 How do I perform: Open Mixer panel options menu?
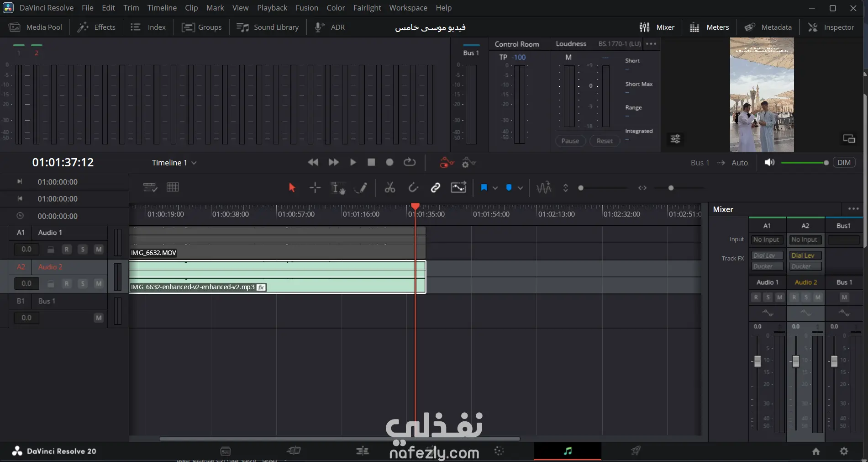853,209
